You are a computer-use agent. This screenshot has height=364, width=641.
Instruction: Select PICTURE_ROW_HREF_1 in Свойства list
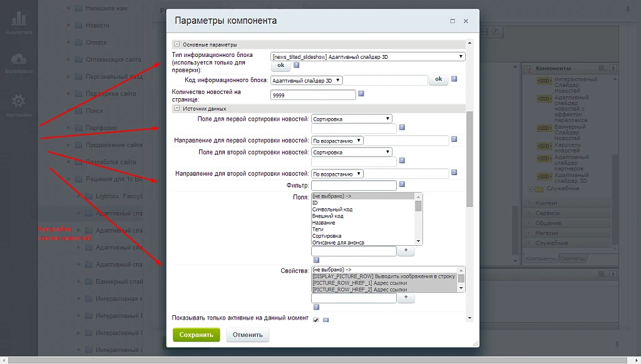tap(360, 283)
